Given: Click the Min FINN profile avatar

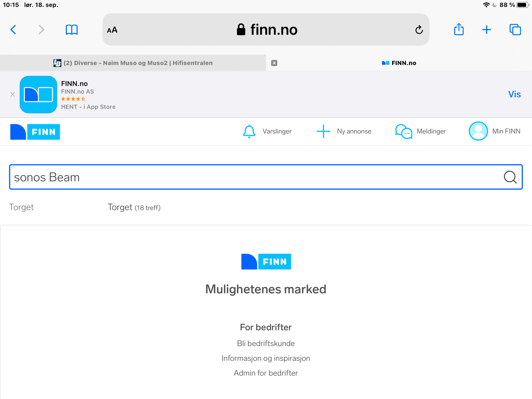Looking at the screenshot, I should (478, 131).
